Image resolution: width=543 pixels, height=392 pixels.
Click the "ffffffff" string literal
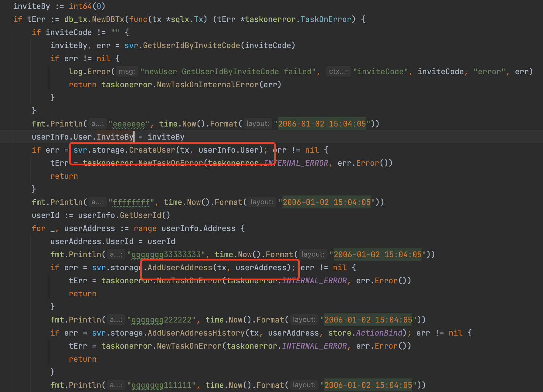(x=131, y=202)
